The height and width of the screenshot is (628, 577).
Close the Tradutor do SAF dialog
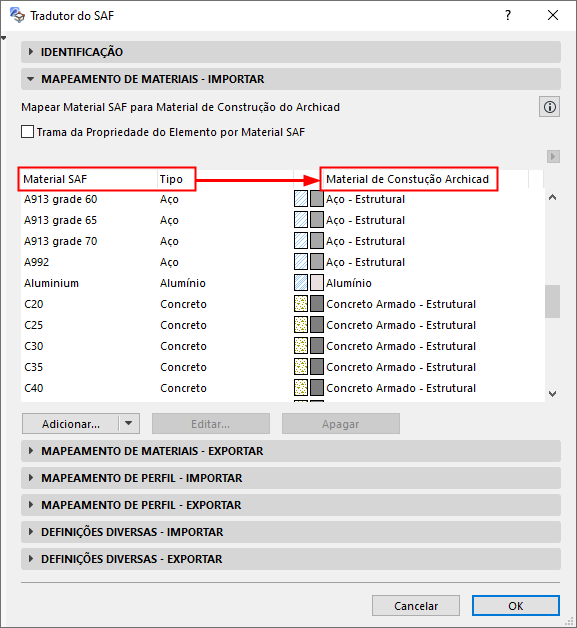click(x=553, y=15)
